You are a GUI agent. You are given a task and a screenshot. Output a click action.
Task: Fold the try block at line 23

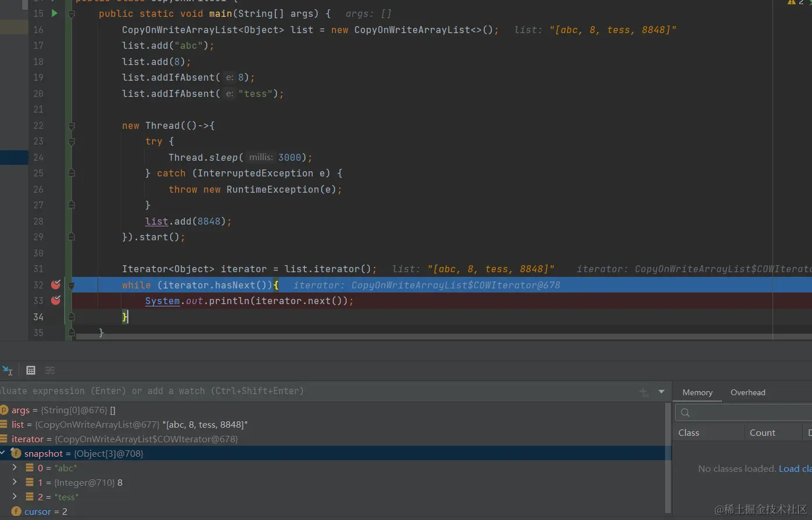click(71, 141)
